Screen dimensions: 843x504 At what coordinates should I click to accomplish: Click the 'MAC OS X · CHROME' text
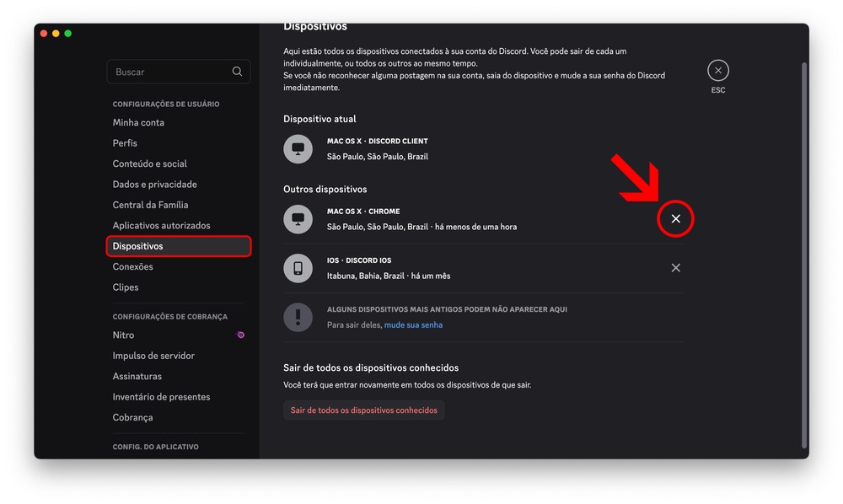363,212
